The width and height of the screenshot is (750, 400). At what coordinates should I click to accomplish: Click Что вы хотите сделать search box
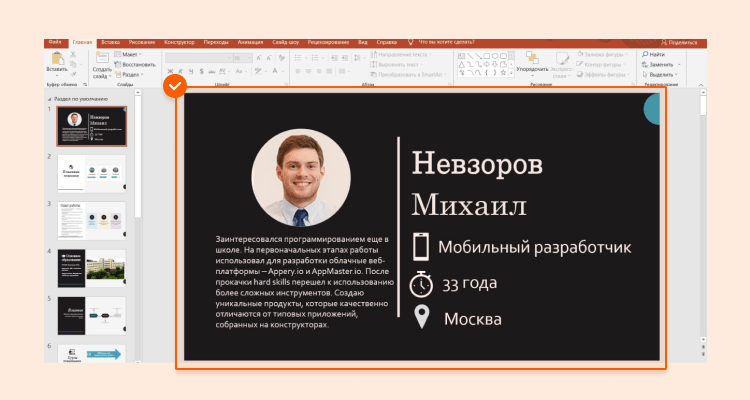447,42
